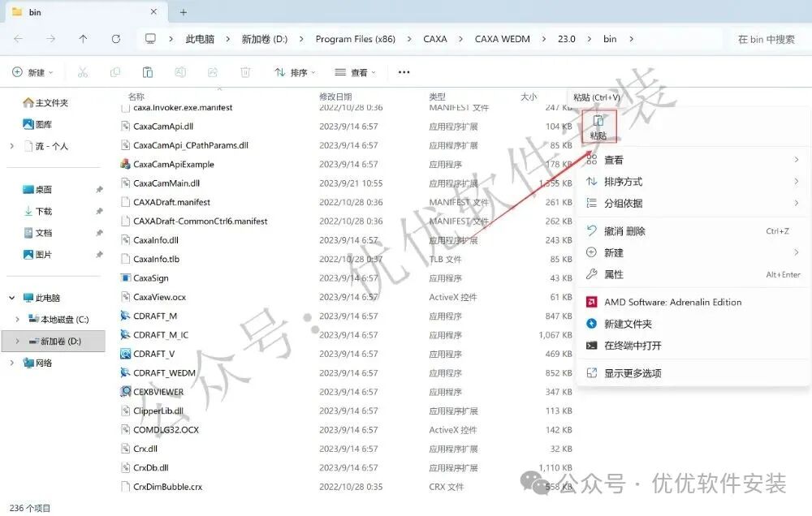812x516 pixels.
Task: Click CAXA WEDM in address breadcrumb
Action: click(503, 39)
